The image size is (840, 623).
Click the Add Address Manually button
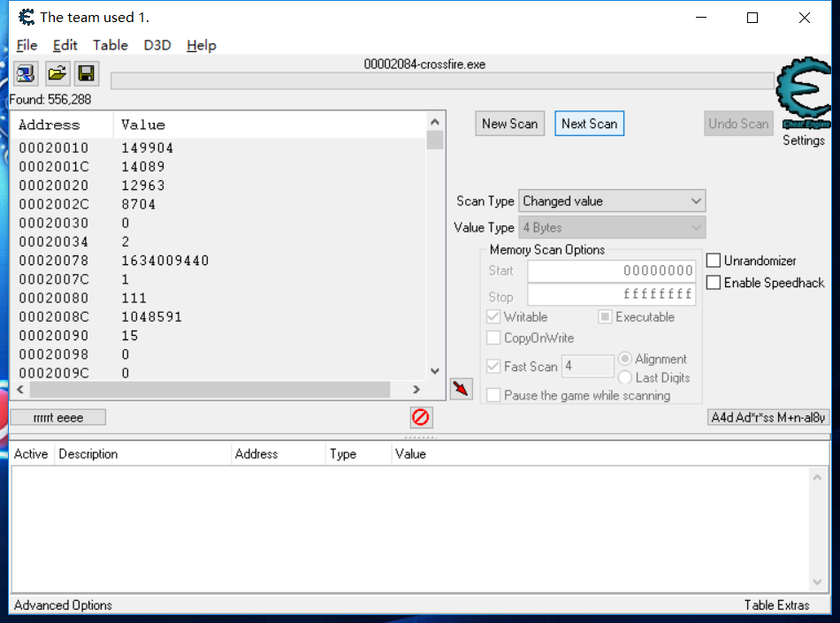pyautogui.click(x=768, y=417)
